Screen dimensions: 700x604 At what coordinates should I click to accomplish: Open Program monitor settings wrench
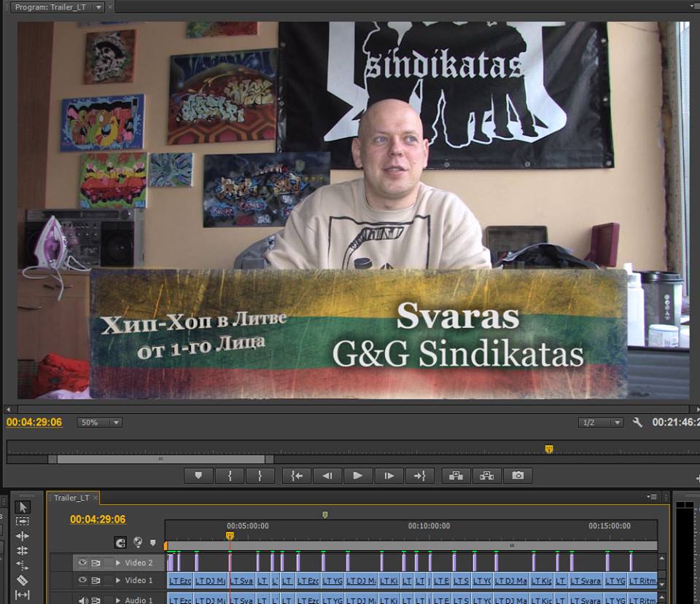[x=637, y=422]
